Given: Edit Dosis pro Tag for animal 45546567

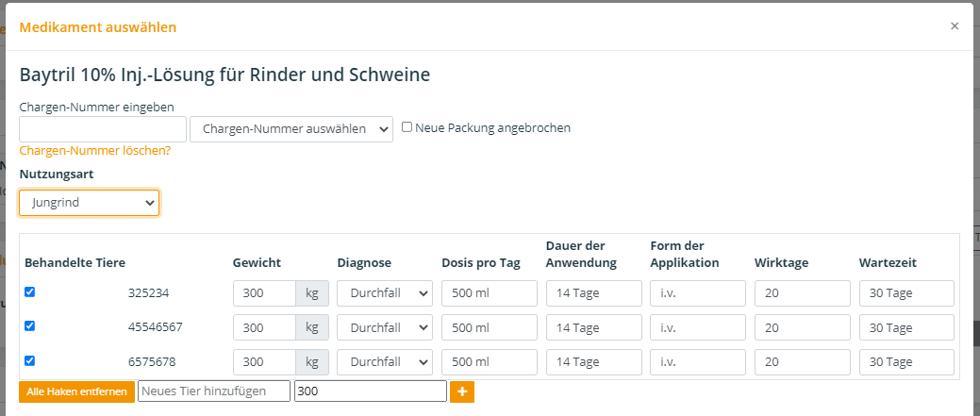Looking at the screenshot, I should [490, 327].
